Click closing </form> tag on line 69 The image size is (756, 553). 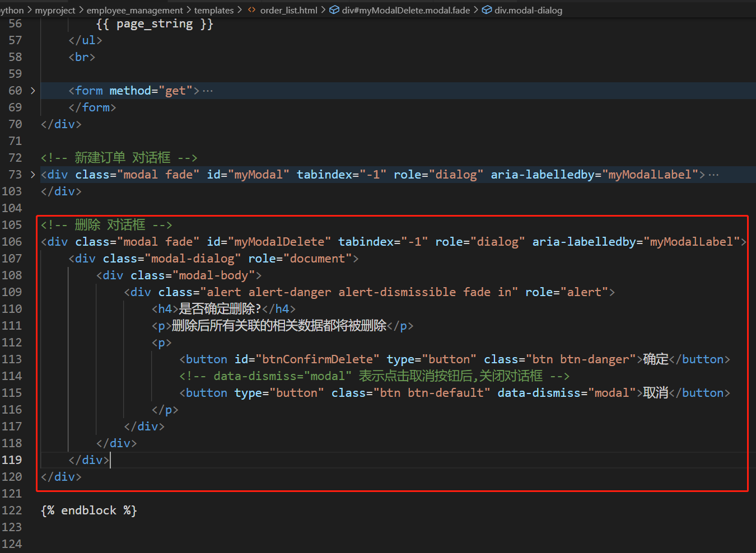(x=92, y=107)
